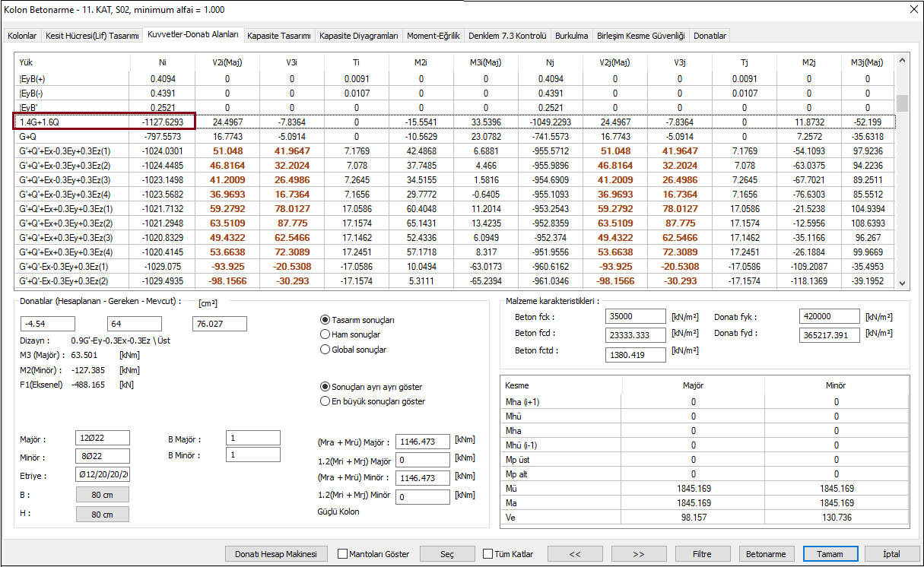Click the Majör reinforcement field 12Ø22
924x567 pixels.
[x=103, y=438]
